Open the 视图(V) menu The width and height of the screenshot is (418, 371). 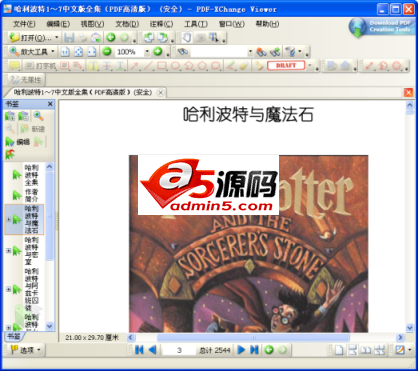(x=92, y=24)
